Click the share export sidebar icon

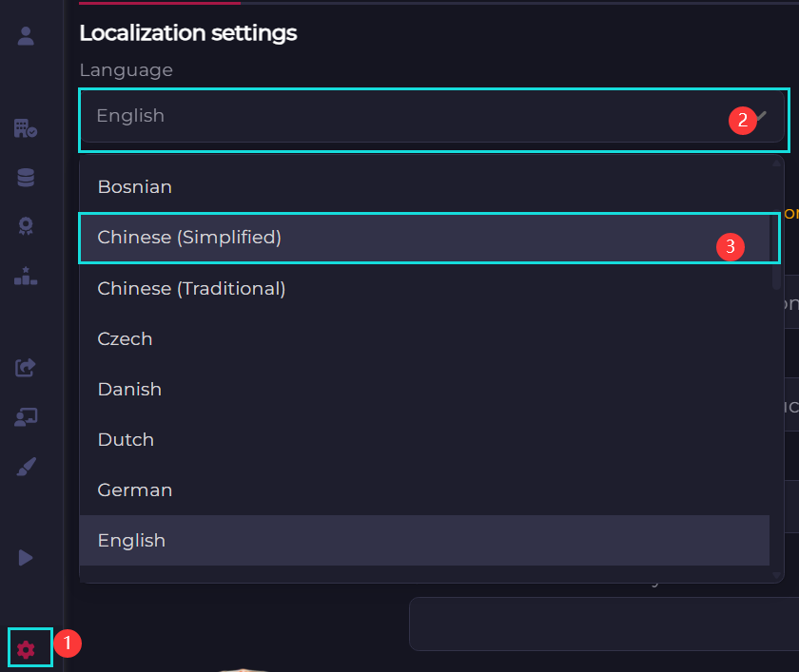[x=26, y=367]
